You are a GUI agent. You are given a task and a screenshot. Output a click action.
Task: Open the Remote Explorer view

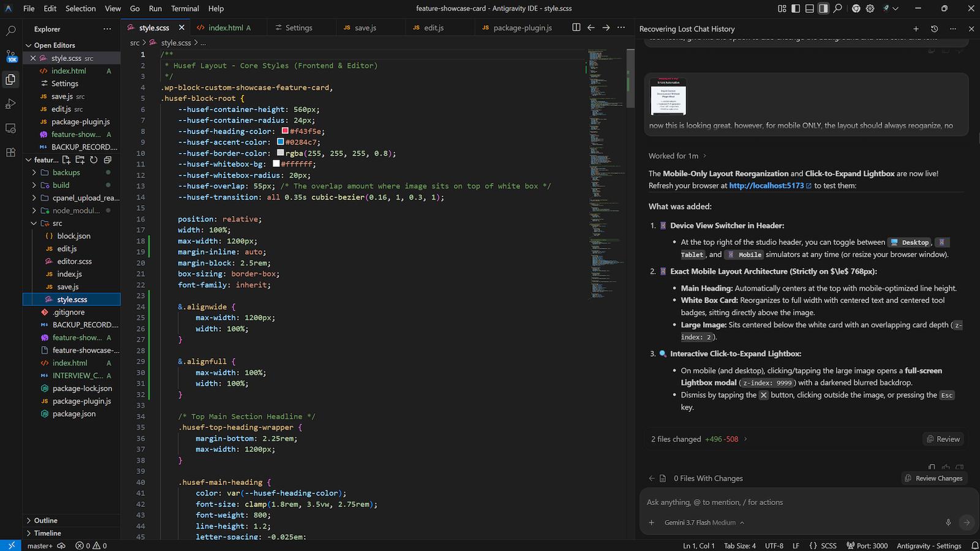point(10,129)
